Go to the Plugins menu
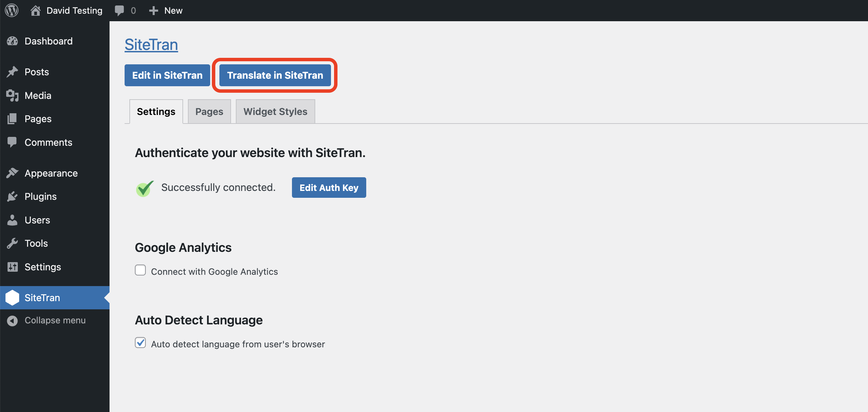 click(x=55, y=196)
